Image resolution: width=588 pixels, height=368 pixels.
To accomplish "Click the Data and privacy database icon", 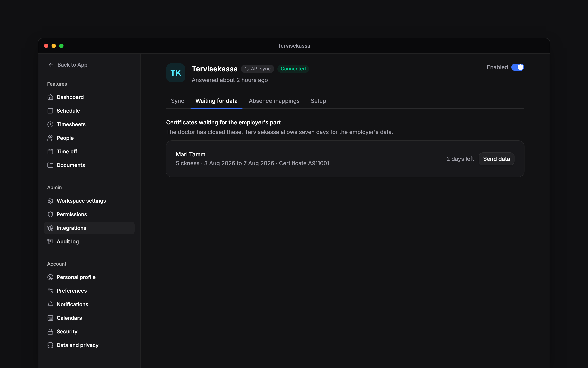I will tap(50, 345).
